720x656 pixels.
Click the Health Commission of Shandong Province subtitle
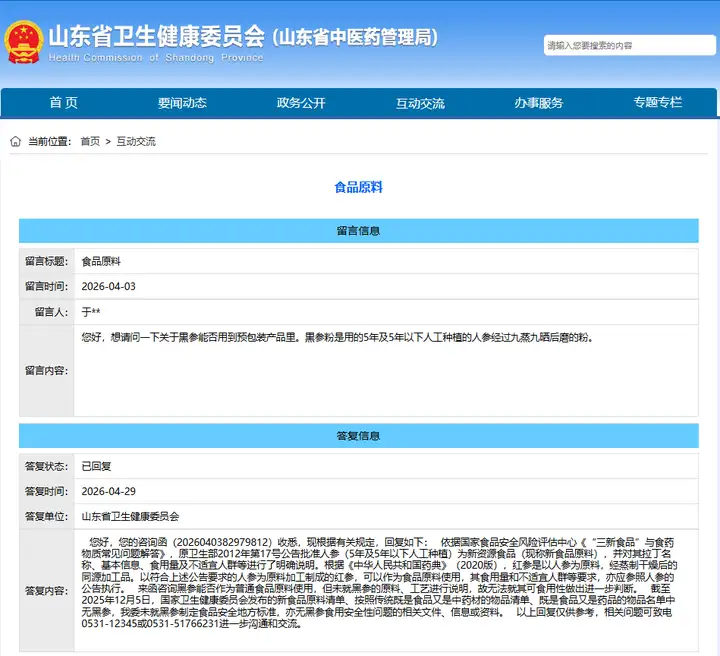pyautogui.click(x=156, y=58)
